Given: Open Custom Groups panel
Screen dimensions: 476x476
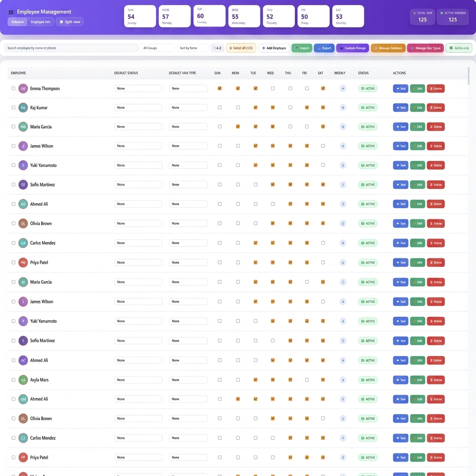Looking at the screenshot, I should point(353,48).
